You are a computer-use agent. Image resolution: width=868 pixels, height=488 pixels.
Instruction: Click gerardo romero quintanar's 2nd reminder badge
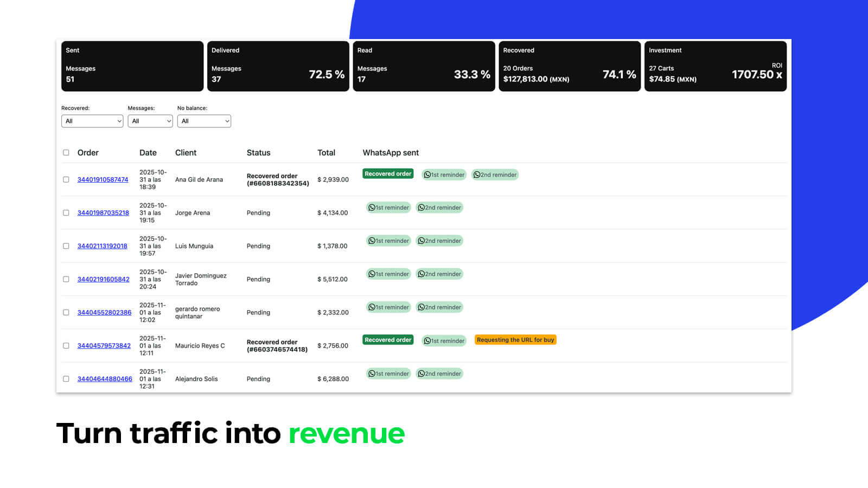coord(439,307)
